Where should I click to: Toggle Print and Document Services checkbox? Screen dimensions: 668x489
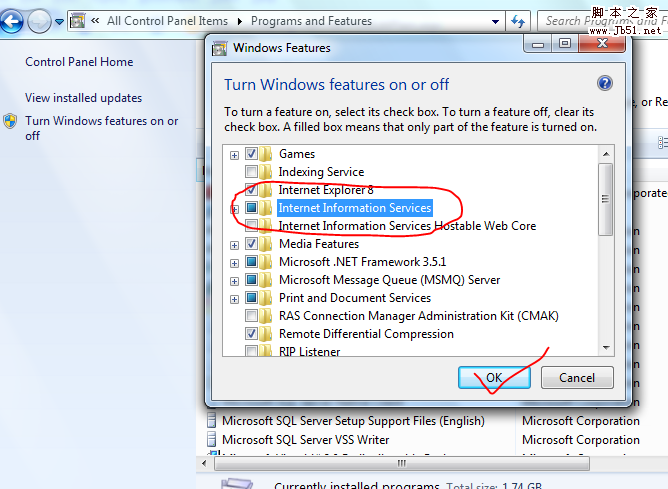coord(251,297)
